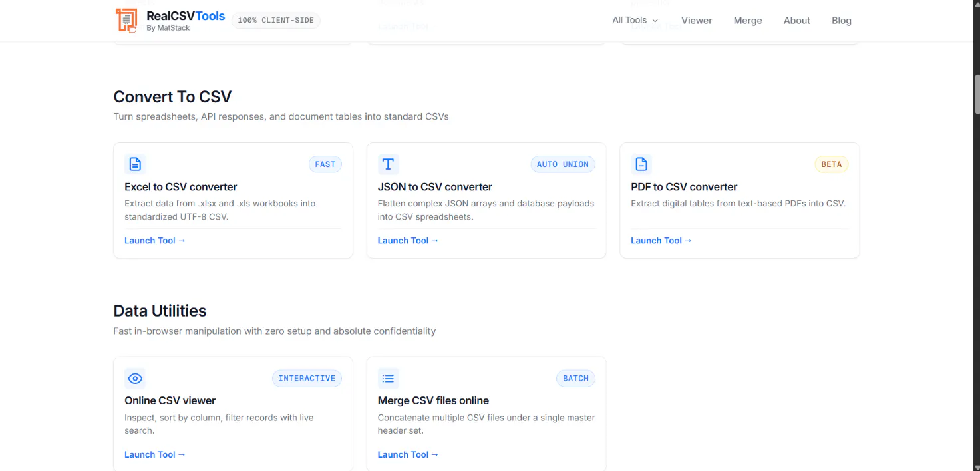Launch the Online CSV viewer tool
Image resolution: width=980 pixels, height=471 pixels.
pyautogui.click(x=155, y=455)
